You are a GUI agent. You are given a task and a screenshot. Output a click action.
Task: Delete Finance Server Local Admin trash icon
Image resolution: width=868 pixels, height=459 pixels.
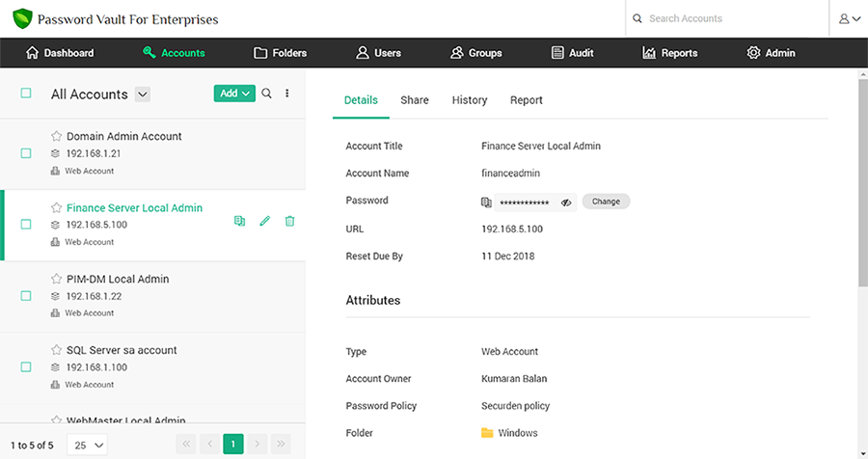click(x=289, y=221)
